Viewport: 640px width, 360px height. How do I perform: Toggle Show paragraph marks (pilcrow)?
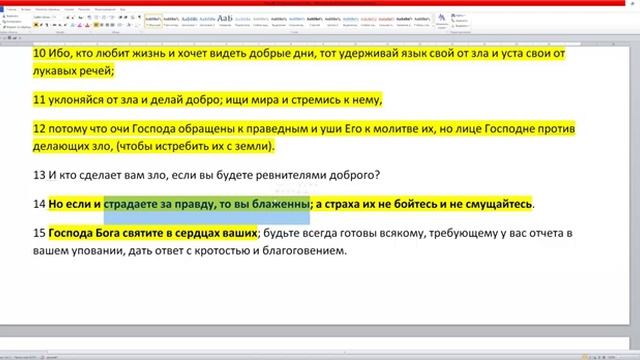point(139,17)
